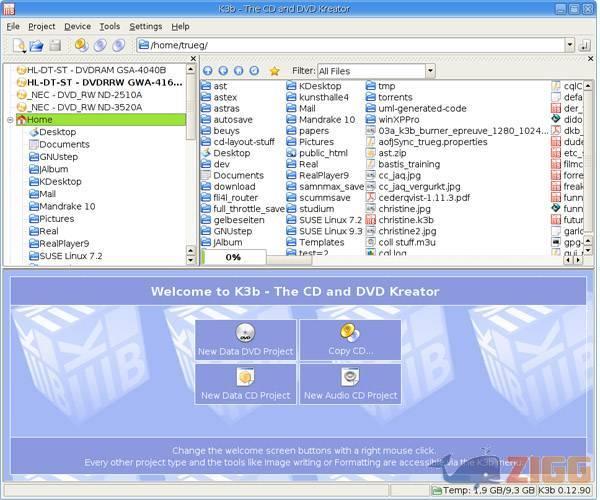Image resolution: width=600 pixels, height=500 pixels.
Task: Click the Open project folder icon
Action: pyautogui.click(x=37, y=46)
